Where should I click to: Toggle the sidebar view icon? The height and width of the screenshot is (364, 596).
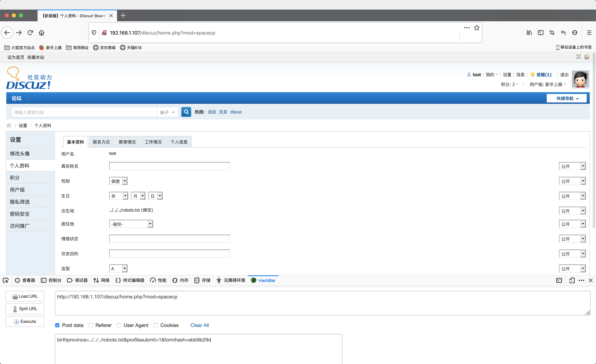[x=541, y=33]
